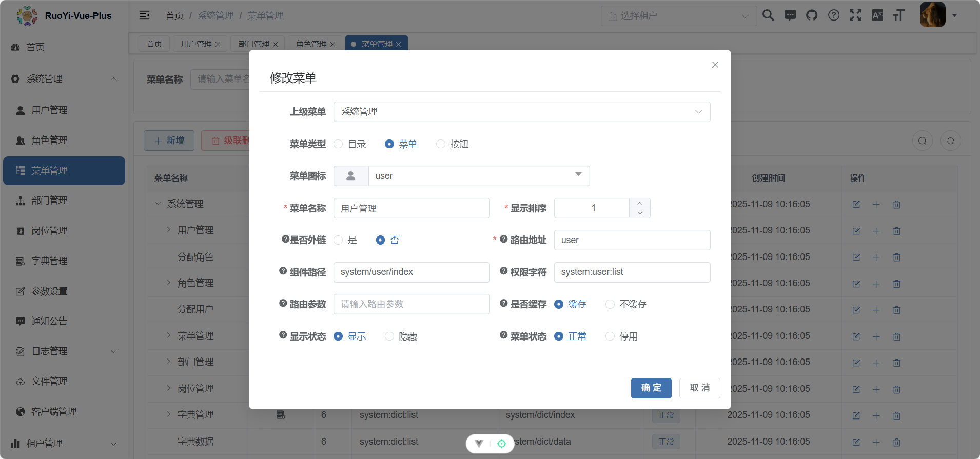Click the layout size icon in navbar
980x459 pixels.
898,15
